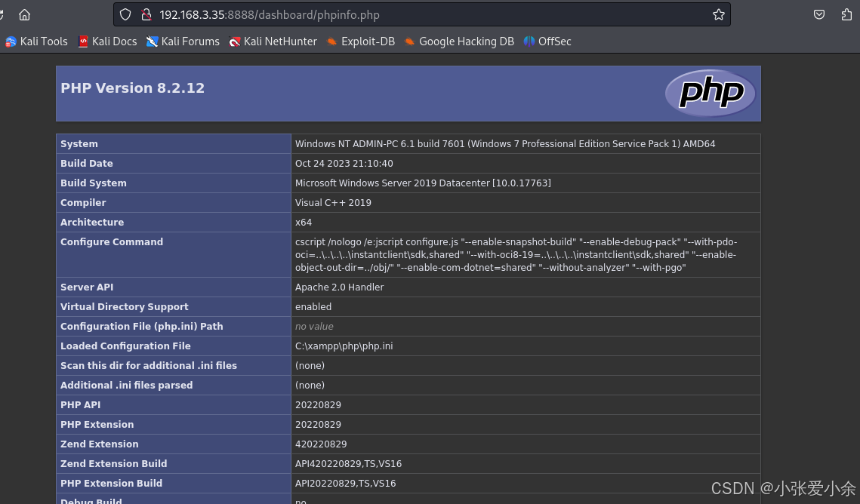This screenshot has height=504, width=860.
Task: Select the Loaded Configuration File label
Action: tap(125, 346)
